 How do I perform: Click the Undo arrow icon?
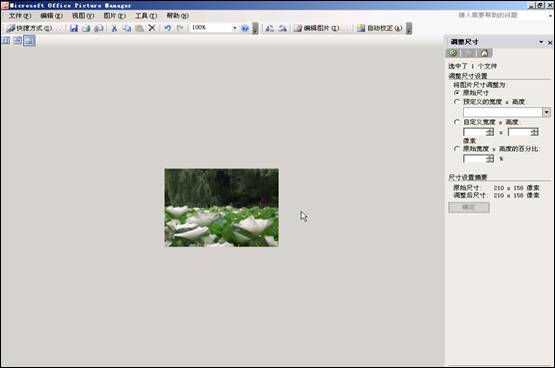(168, 28)
